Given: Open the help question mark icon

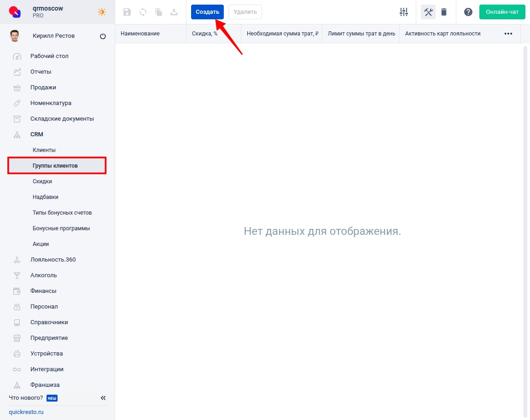Looking at the screenshot, I should click(468, 12).
